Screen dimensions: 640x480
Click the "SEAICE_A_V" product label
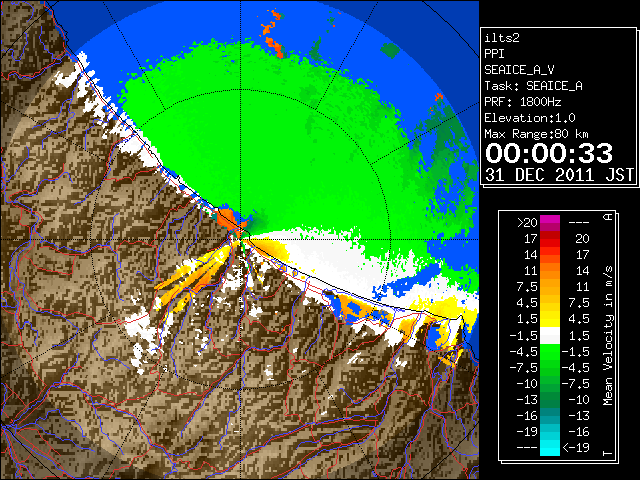point(519,70)
